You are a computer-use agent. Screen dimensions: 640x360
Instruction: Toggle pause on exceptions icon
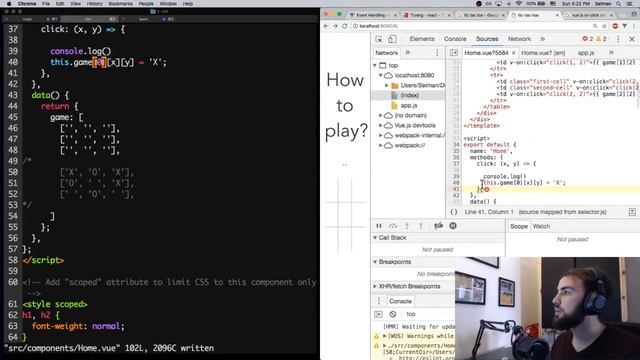click(x=453, y=226)
